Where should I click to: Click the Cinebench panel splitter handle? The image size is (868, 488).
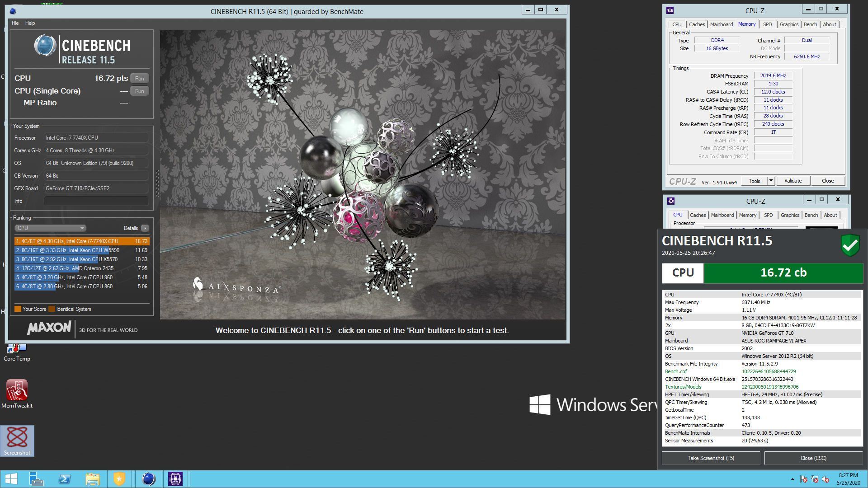(x=157, y=184)
